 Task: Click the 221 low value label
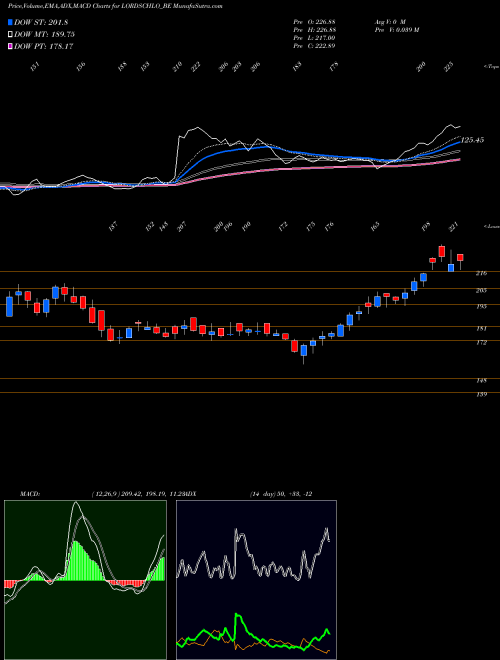tap(453, 227)
